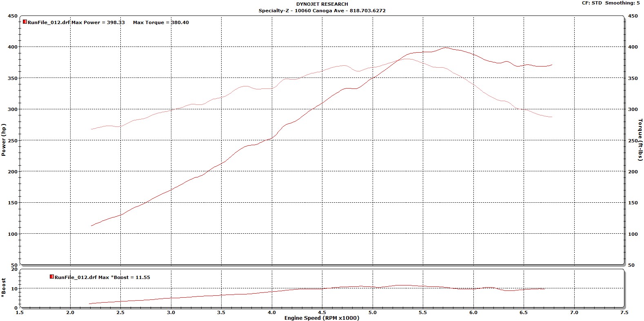Click the 20 label on the Boost axis
This screenshot has width=644, height=321.
(15, 269)
